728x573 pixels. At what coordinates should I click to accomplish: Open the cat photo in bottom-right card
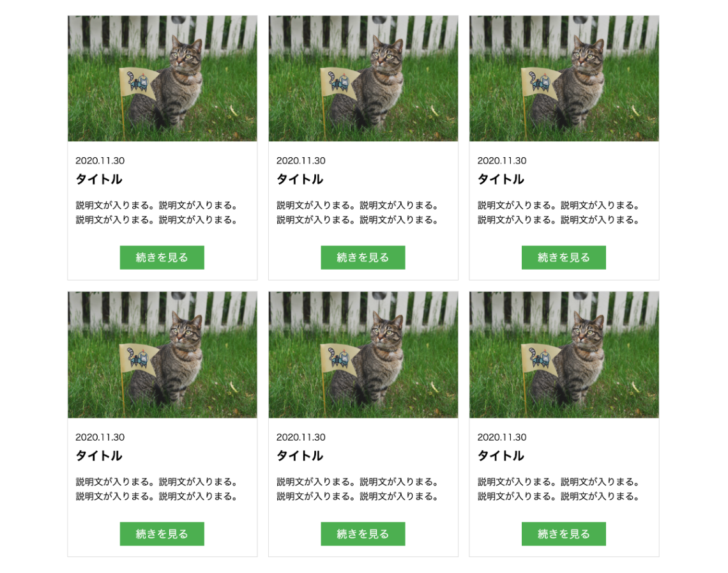[x=564, y=355]
